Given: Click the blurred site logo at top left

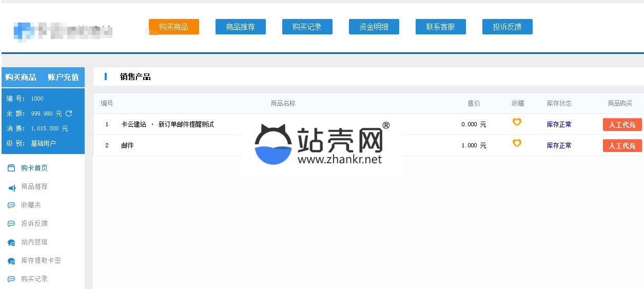Looking at the screenshot, I should tap(63, 31).
